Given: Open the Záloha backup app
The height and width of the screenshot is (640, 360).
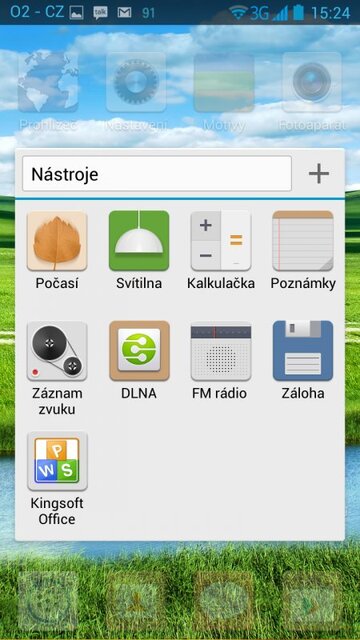Looking at the screenshot, I should 303,351.
